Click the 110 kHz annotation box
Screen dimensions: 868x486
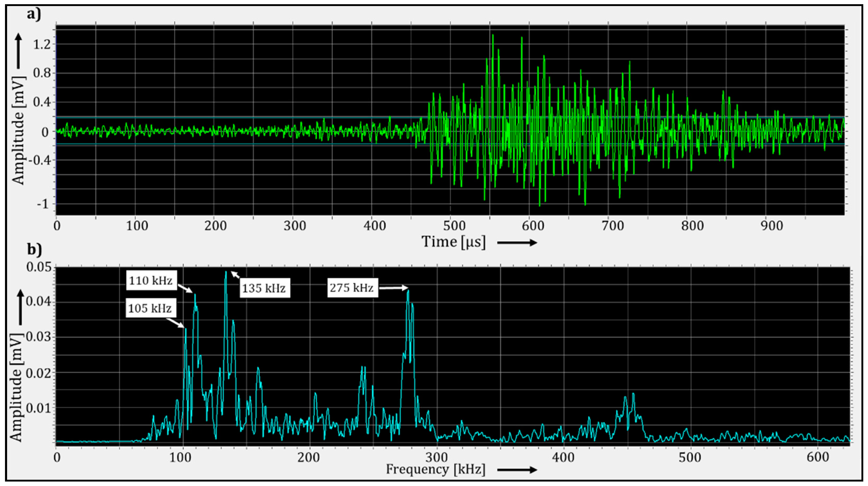[151, 280]
